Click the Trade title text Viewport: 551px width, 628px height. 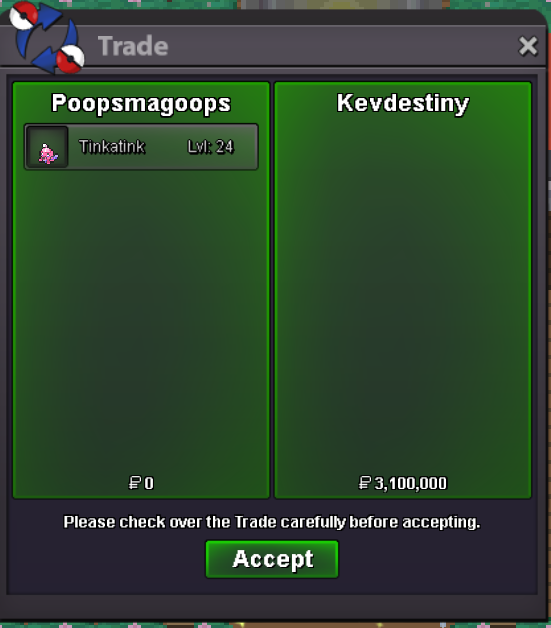pyautogui.click(x=133, y=46)
